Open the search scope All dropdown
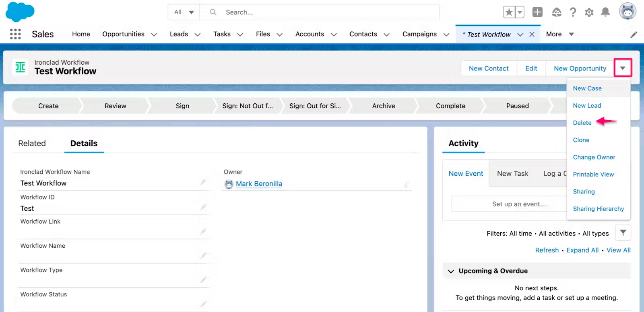This screenshot has height=312, width=644. pyautogui.click(x=184, y=12)
